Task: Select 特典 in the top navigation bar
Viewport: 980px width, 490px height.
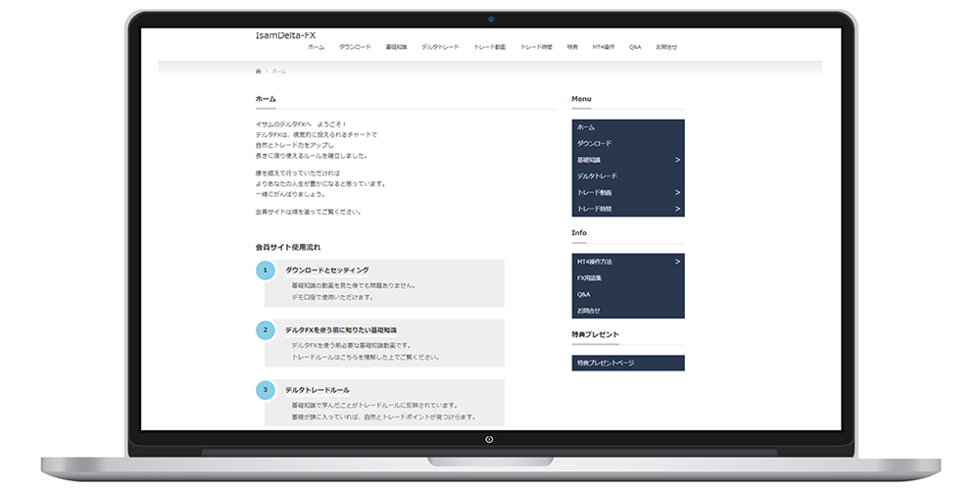Action: [572, 47]
